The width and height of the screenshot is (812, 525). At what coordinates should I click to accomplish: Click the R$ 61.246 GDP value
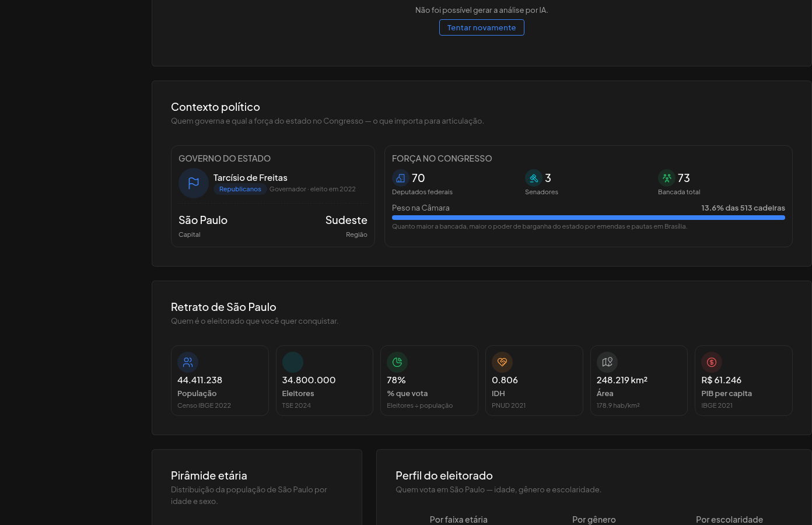[x=722, y=380]
